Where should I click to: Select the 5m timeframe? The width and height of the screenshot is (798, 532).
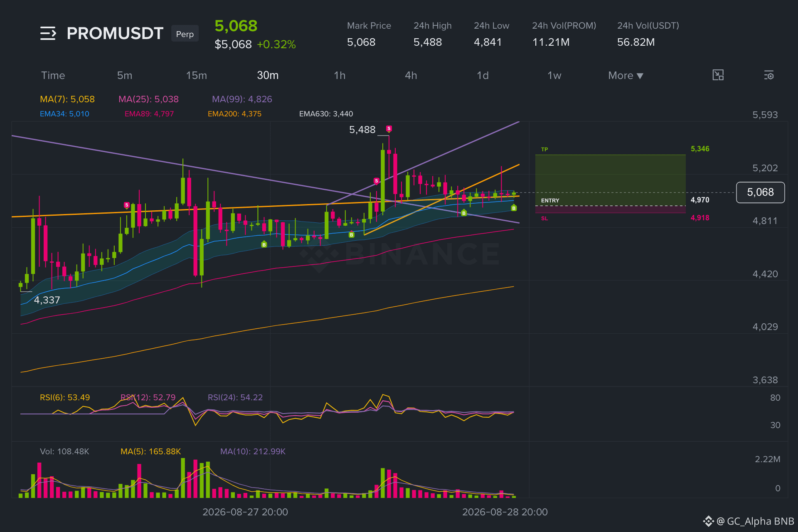coord(125,75)
